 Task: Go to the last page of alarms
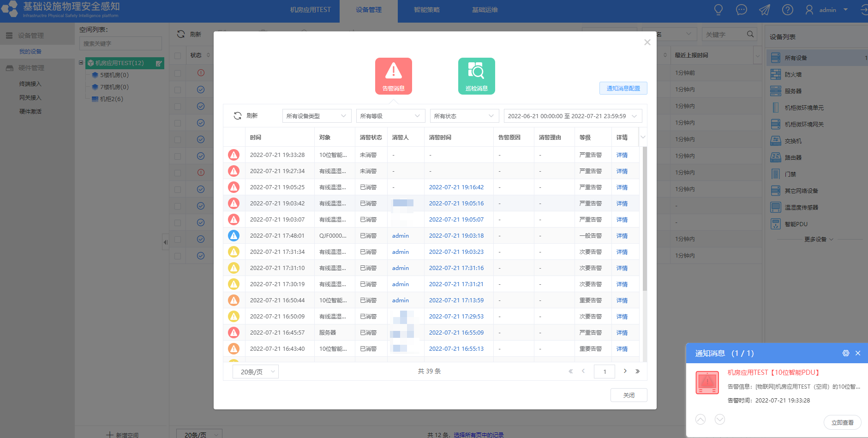pos(637,371)
